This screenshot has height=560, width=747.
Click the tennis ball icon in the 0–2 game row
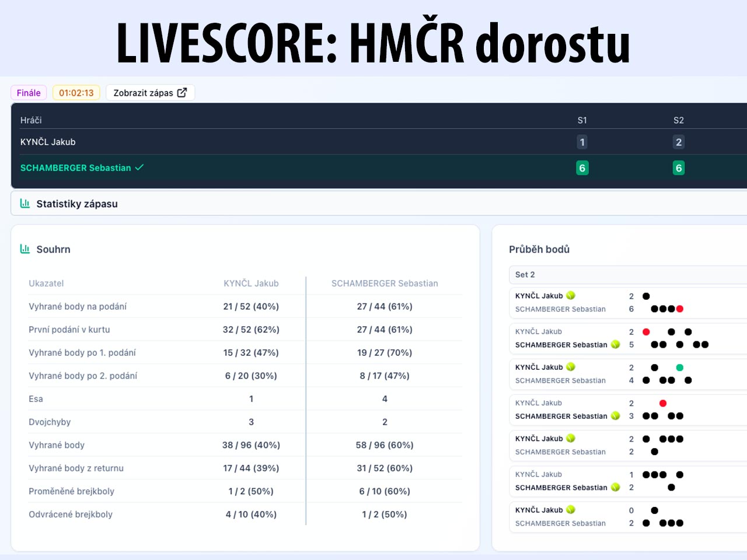[x=571, y=510]
